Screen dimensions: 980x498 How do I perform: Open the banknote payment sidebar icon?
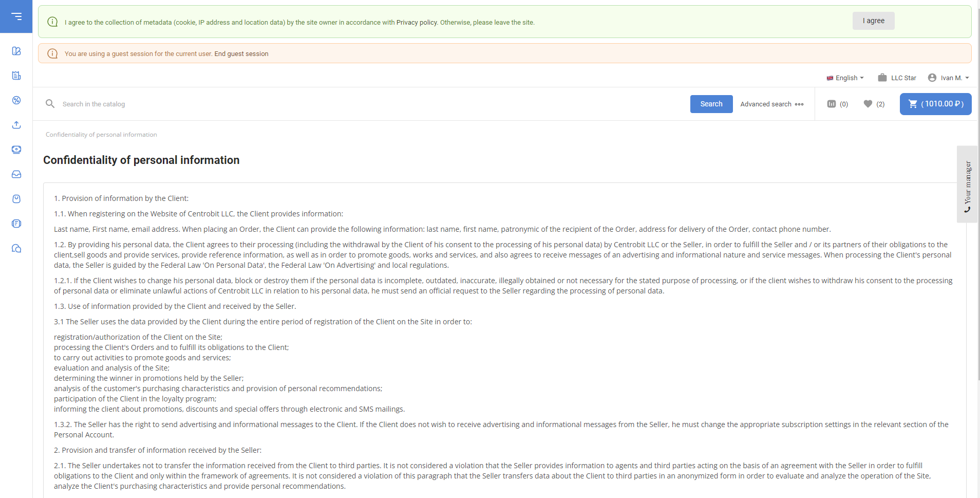pos(16,150)
